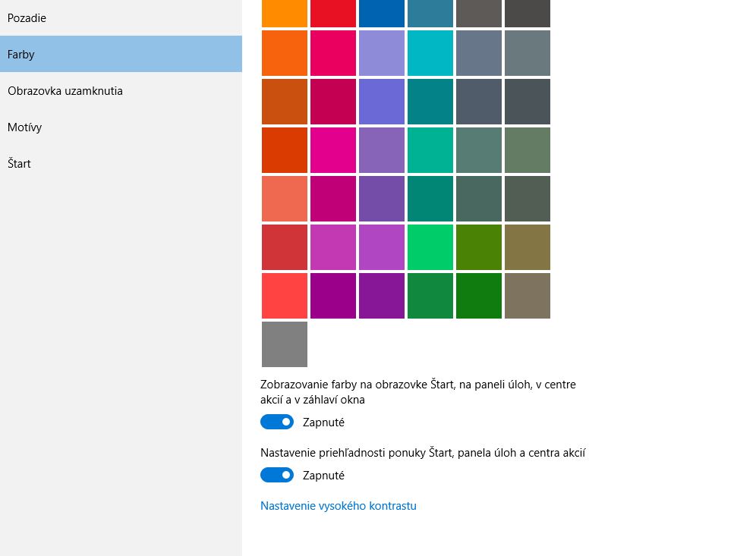756x556 pixels.
Task: Choose the dark forest green swatch
Action: click(479, 296)
